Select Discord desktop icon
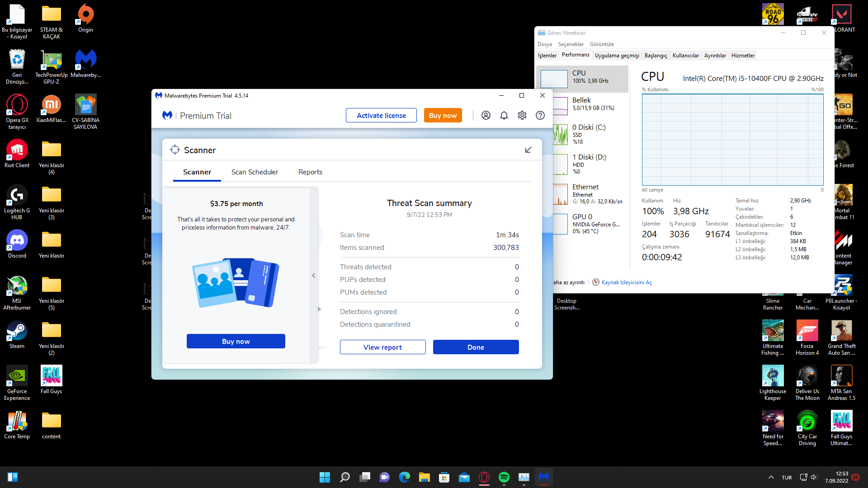Viewport: 868px width, 488px height. (x=17, y=244)
